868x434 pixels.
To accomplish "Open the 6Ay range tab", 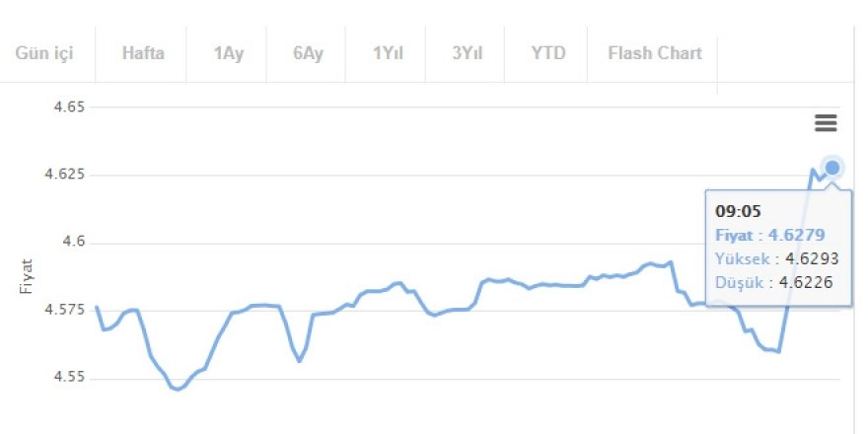I will click(308, 53).
